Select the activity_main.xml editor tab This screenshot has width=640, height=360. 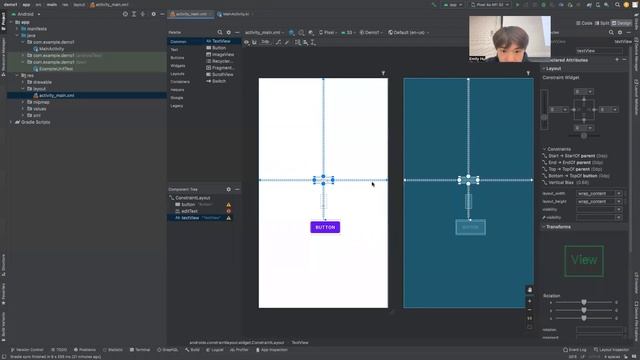click(191, 14)
